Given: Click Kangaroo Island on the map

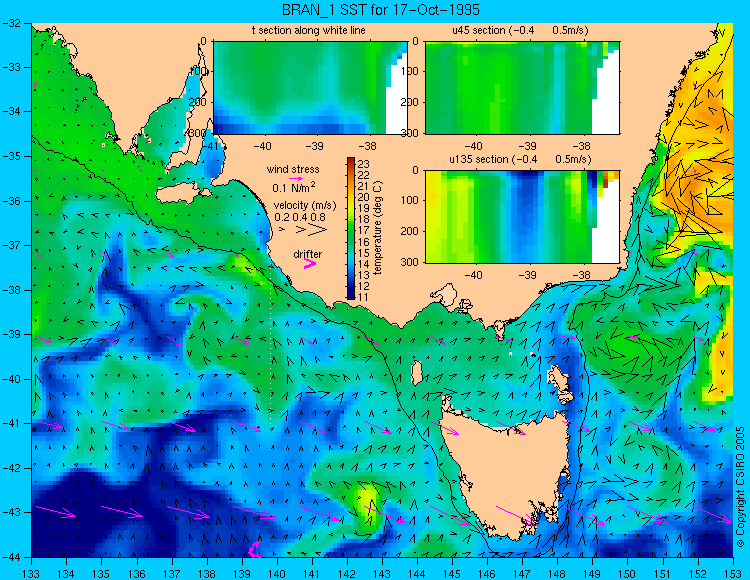Looking at the screenshot, I should click(x=182, y=194).
